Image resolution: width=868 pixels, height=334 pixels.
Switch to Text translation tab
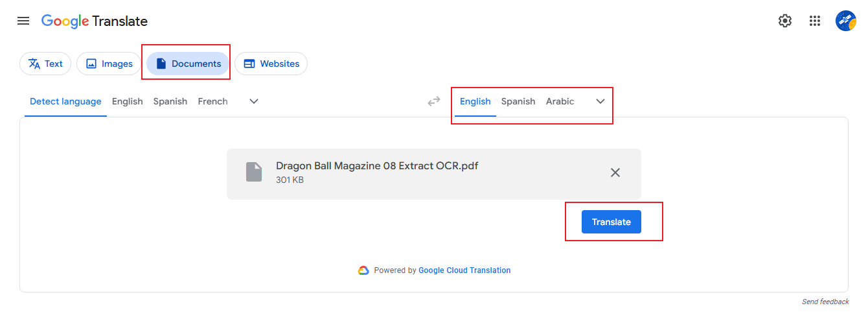coord(45,64)
